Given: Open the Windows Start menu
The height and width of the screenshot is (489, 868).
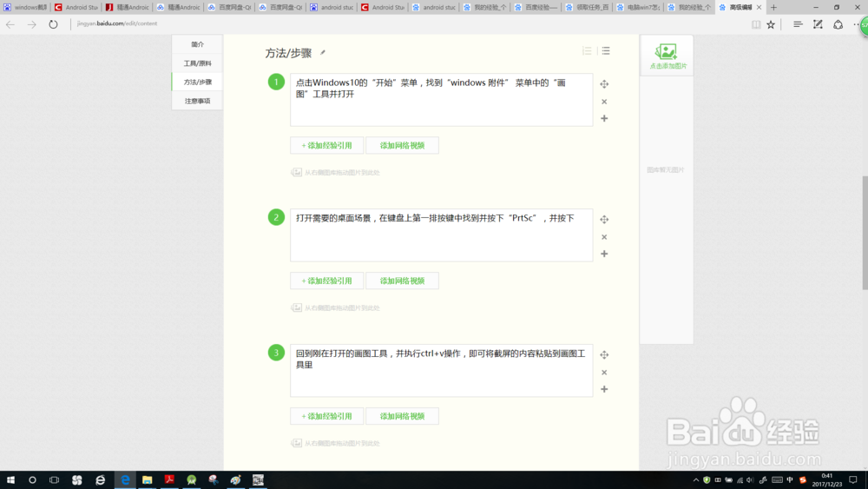Looking at the screenshot, I should coord(10,480).
